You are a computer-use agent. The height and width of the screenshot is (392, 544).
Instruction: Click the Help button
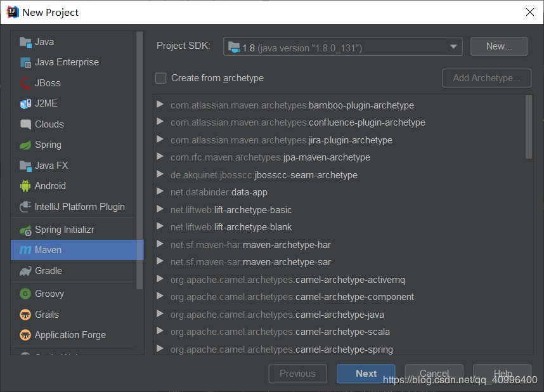click(502, 374)
